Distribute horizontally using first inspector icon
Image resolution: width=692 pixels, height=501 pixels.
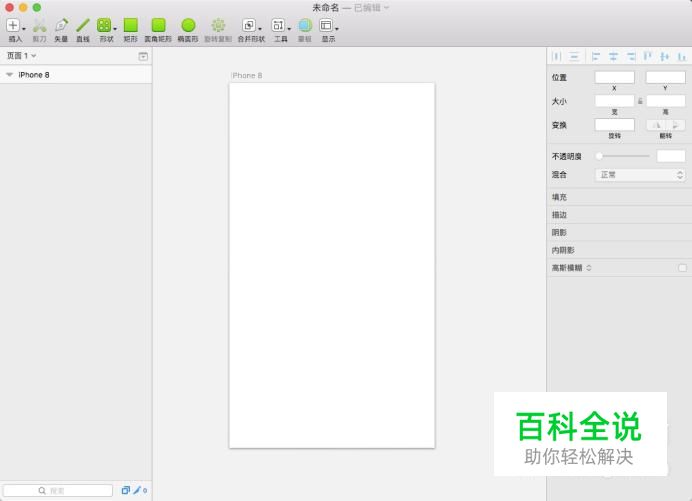pyautogui.click(x=557, y=56)
